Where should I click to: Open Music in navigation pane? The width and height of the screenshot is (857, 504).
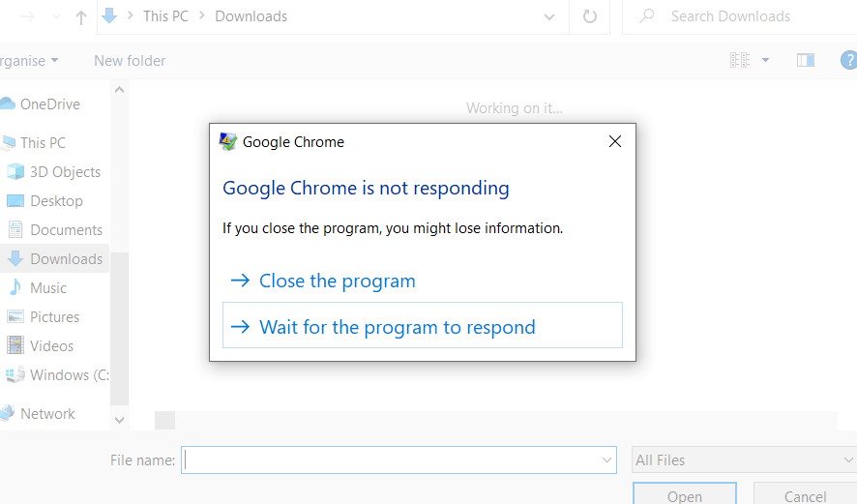tap(48, 287)
